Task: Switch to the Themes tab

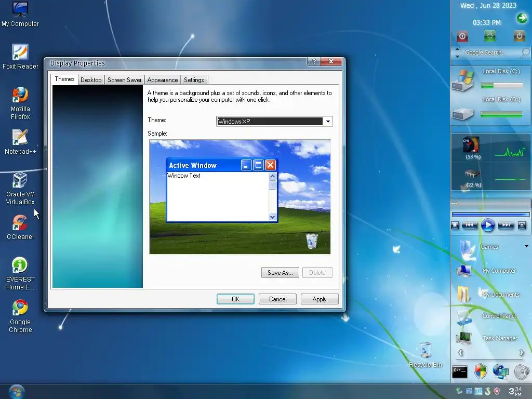Action: (x=64, y=79)
